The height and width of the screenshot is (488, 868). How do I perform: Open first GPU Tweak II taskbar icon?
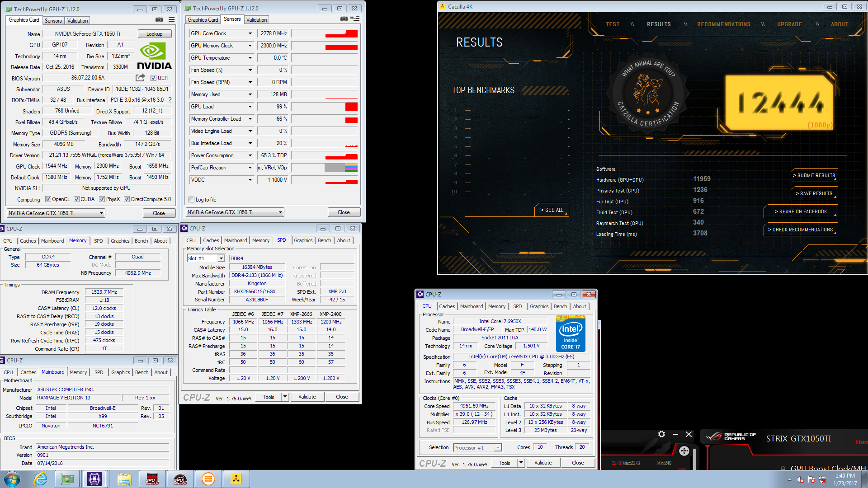(x=152, y=479)
